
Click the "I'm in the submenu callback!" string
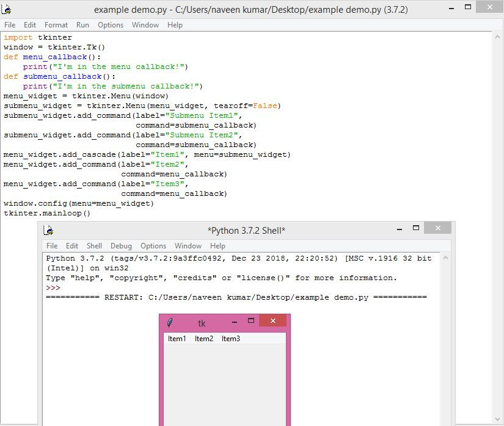[125, 86]
